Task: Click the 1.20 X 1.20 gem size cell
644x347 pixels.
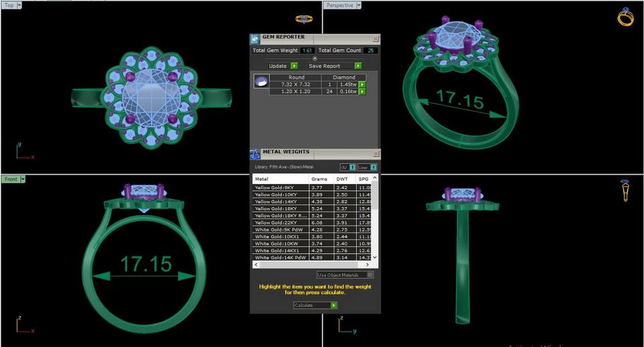Action: pyautogui.click(x=295, y=92)
